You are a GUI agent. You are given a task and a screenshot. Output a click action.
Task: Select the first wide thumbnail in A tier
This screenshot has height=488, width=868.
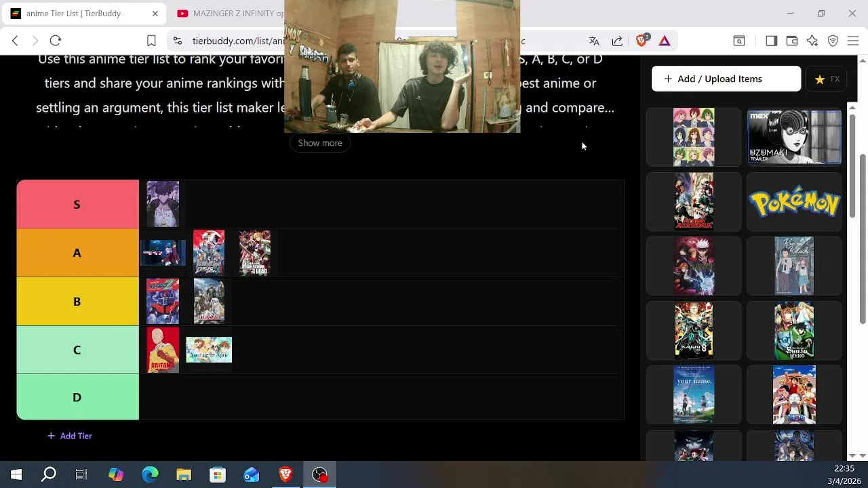163,253
